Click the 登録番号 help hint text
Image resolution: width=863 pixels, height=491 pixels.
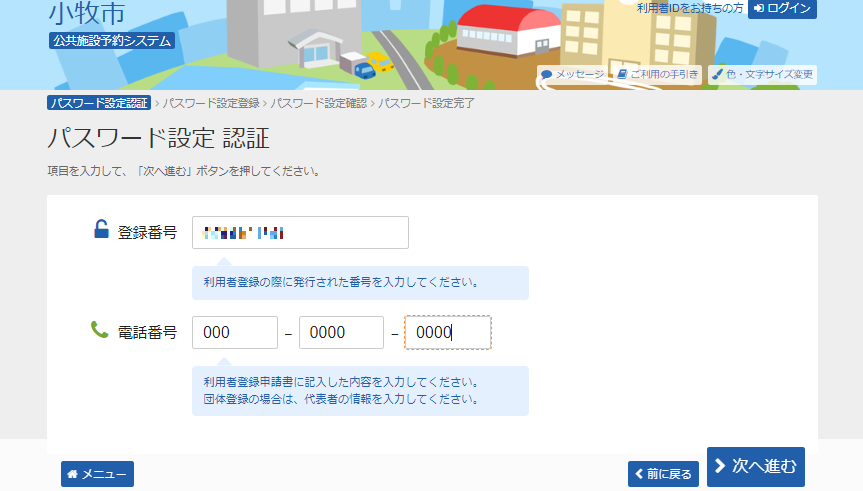[360, 283]
